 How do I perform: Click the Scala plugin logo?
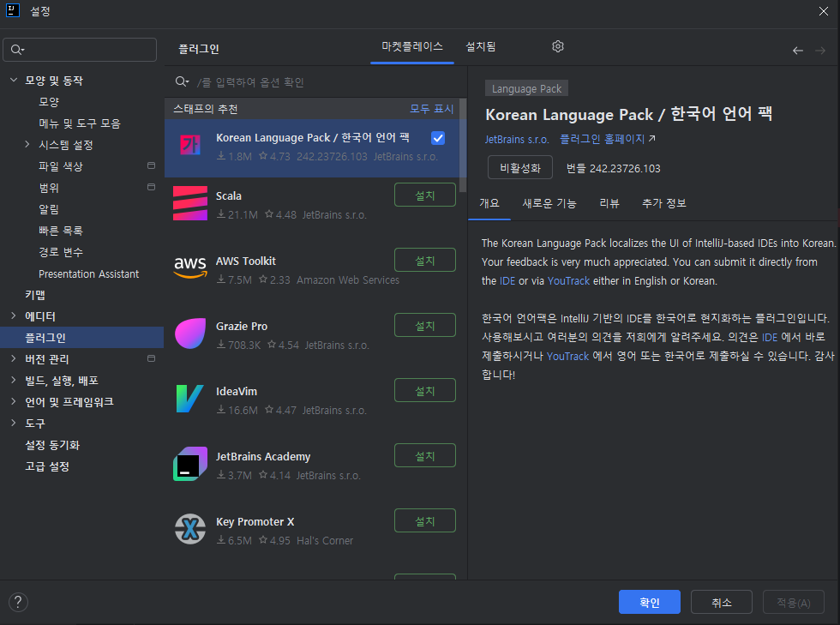pos(190,203)
